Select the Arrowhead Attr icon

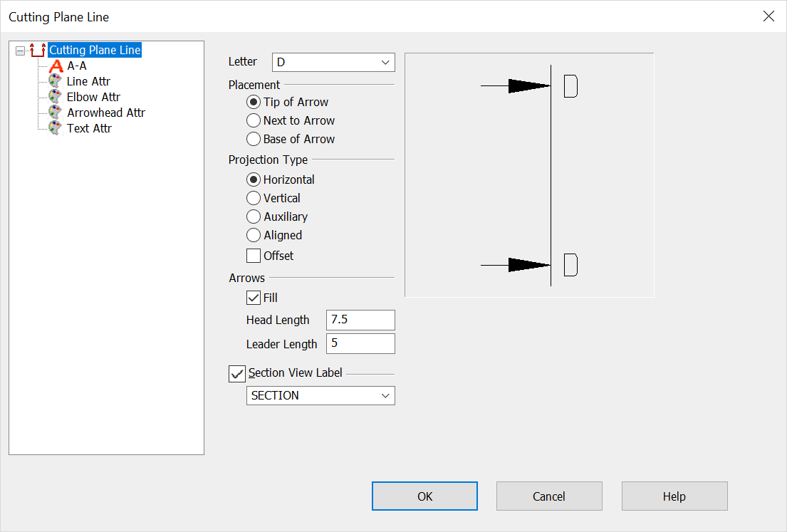click(56, 112)
